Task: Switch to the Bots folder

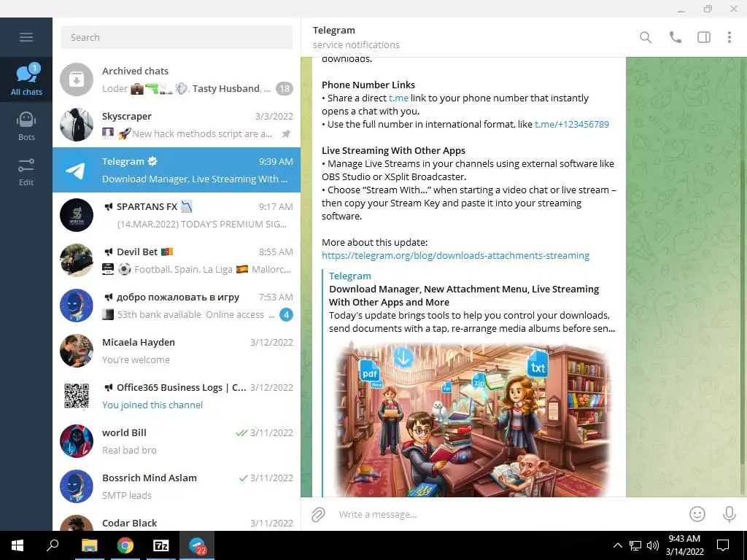Action: point(26,125)
